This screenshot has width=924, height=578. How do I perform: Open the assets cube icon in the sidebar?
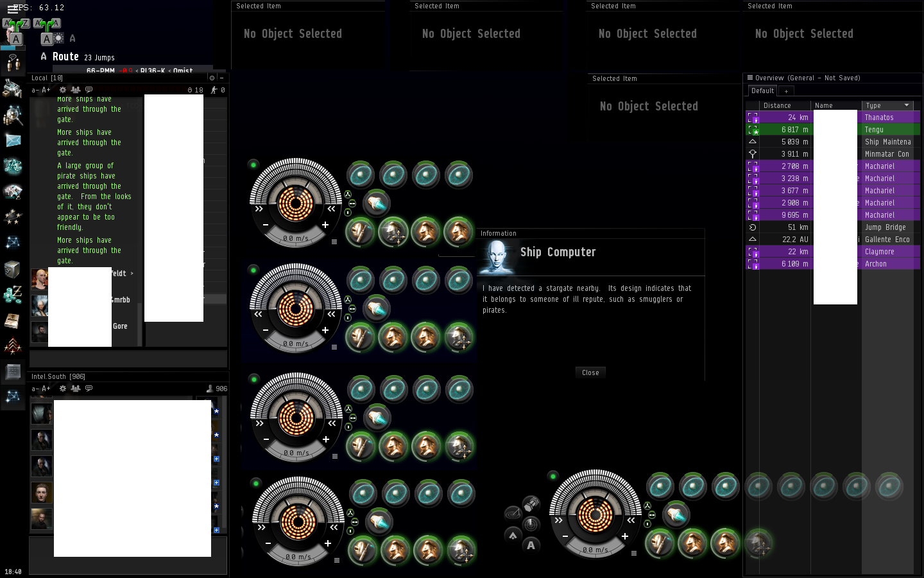(x=12, y=269)
